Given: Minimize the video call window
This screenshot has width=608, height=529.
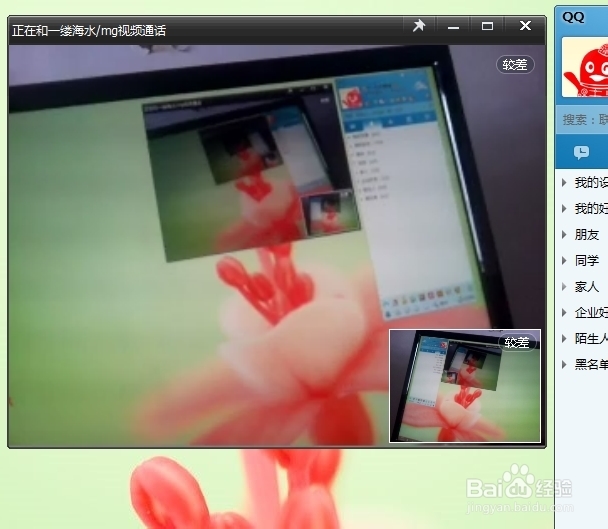Looking at the screenshot, I should 453,26.
